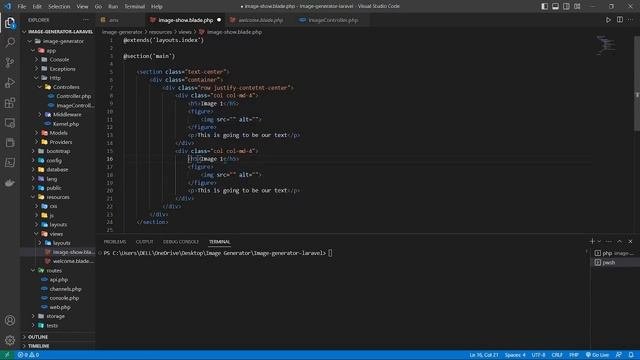Toggle the secondary side bar layout icon
Screen dimensions: 640x360
(566, 6)
